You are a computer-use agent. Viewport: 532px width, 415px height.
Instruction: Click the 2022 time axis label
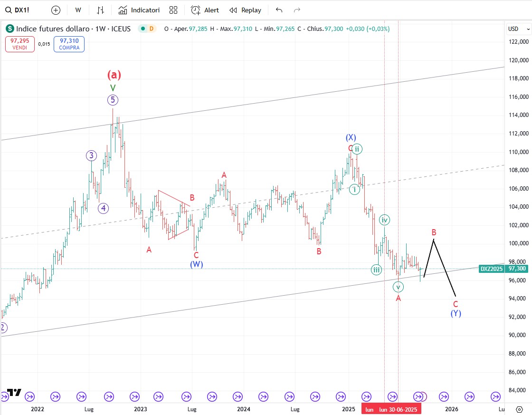[38, 409]
